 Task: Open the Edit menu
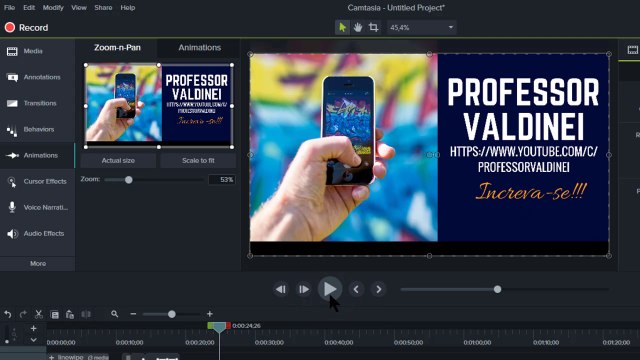pyautogui.click(x=29, y=8)
